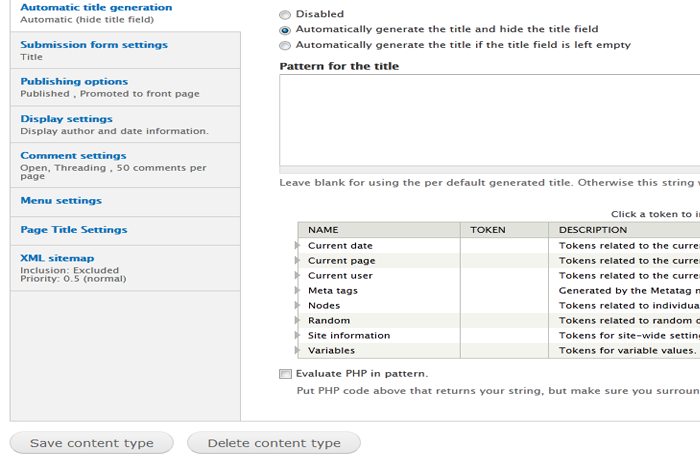
Task: Expand the Random token group
Action: pos(297,320)
